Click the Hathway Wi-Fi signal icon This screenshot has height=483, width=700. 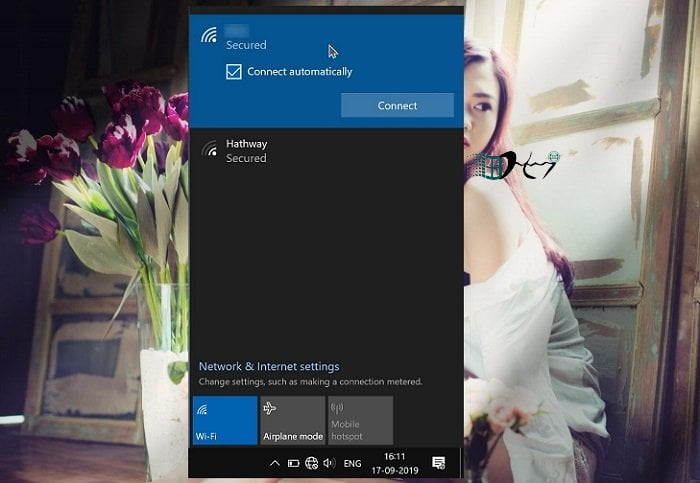(x=209, y=151)
